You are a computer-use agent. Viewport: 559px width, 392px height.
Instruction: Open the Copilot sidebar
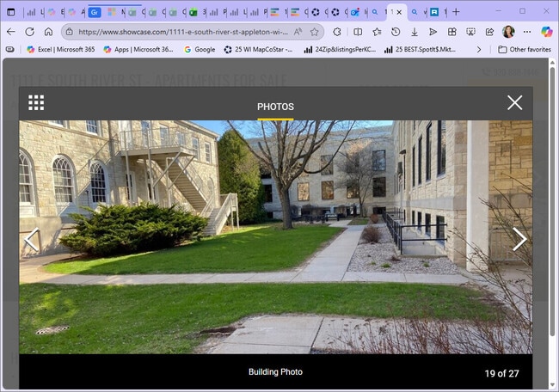546,32
